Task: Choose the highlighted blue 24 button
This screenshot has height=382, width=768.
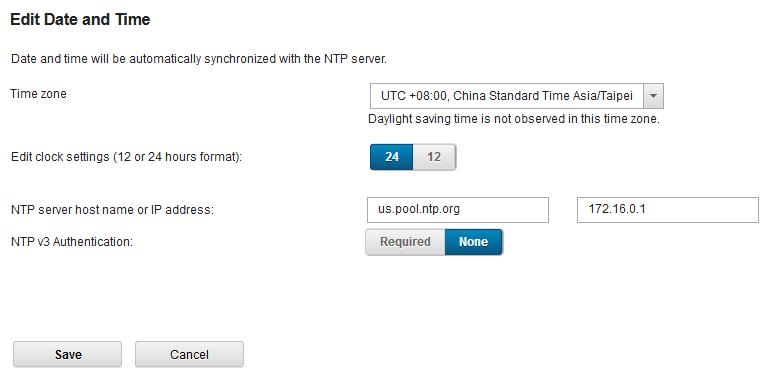Action: coord(392,157)
